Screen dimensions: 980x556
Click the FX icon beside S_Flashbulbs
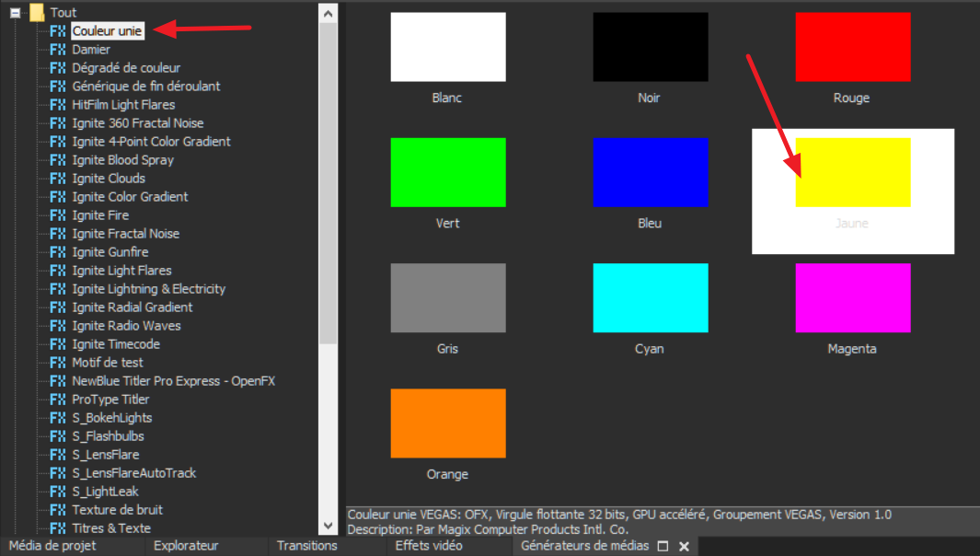(58, 436)
